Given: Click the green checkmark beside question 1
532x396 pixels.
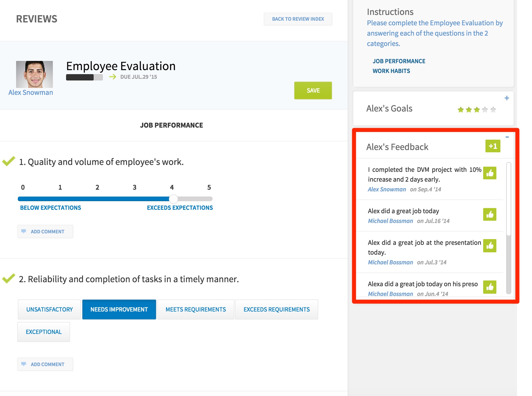Looking at the screenshot, I should [9, 162].
